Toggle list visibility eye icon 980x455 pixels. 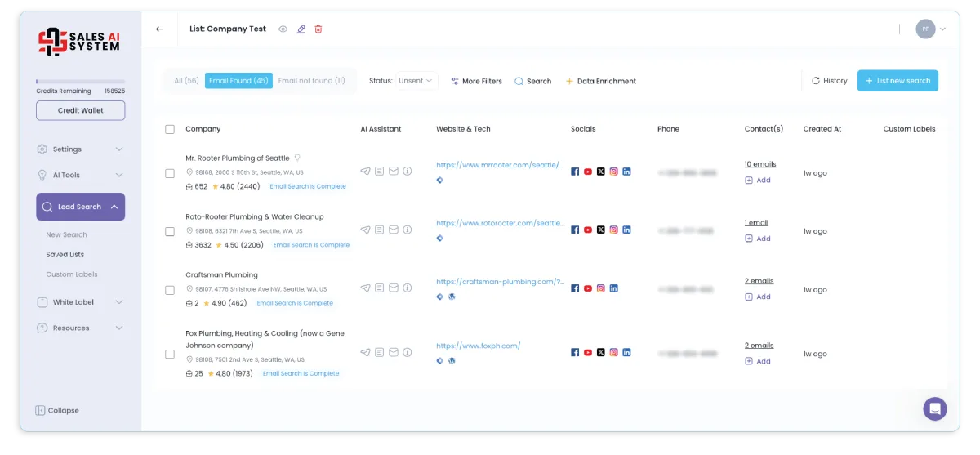(x=283, y=29)
